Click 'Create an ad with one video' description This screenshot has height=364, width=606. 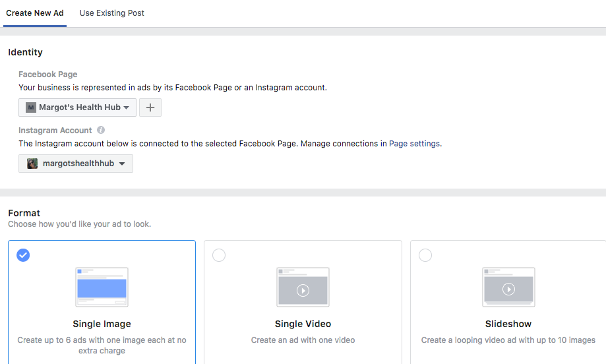tap(303, 340)
